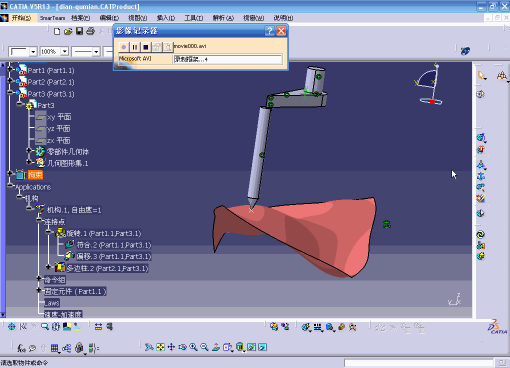This screenshot has height=368, width=510.
Task: Open the 插入 insert menu
Action: (166, 18)
